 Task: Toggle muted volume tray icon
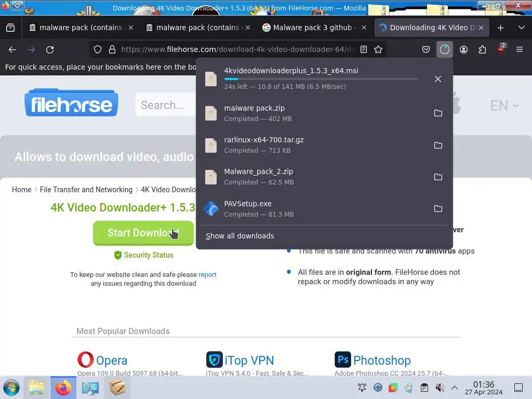tap(440, 388)
